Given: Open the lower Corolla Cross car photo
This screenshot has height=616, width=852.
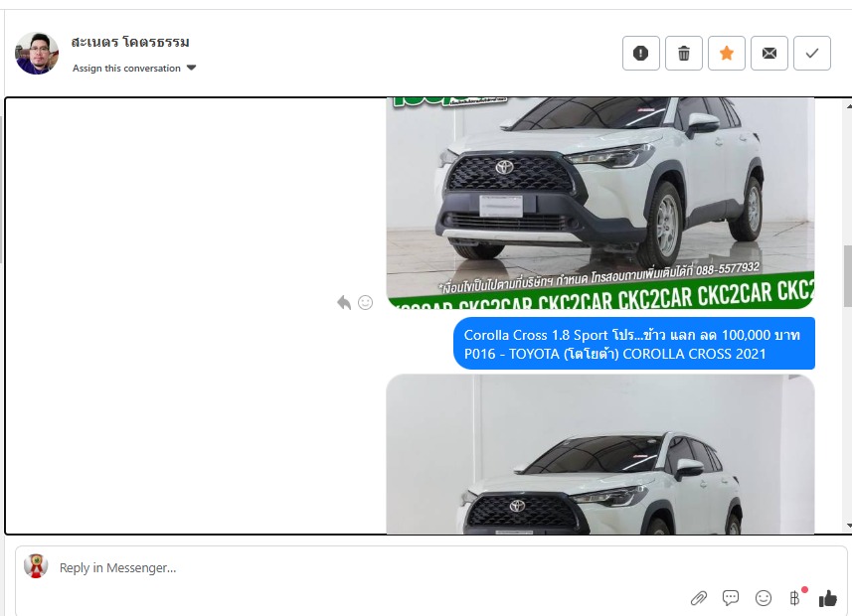Looking at the screenshot, I should (x=599, y=454).
